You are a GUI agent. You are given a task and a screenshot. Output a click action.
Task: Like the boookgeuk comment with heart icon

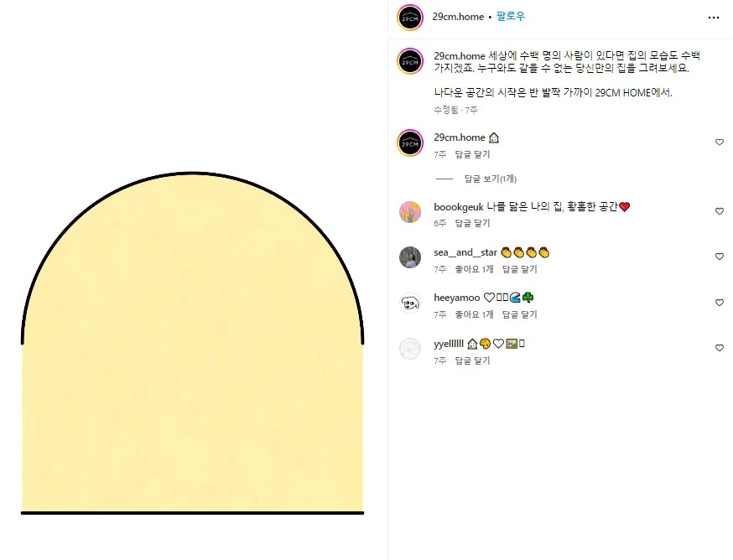tap(720, 211)
